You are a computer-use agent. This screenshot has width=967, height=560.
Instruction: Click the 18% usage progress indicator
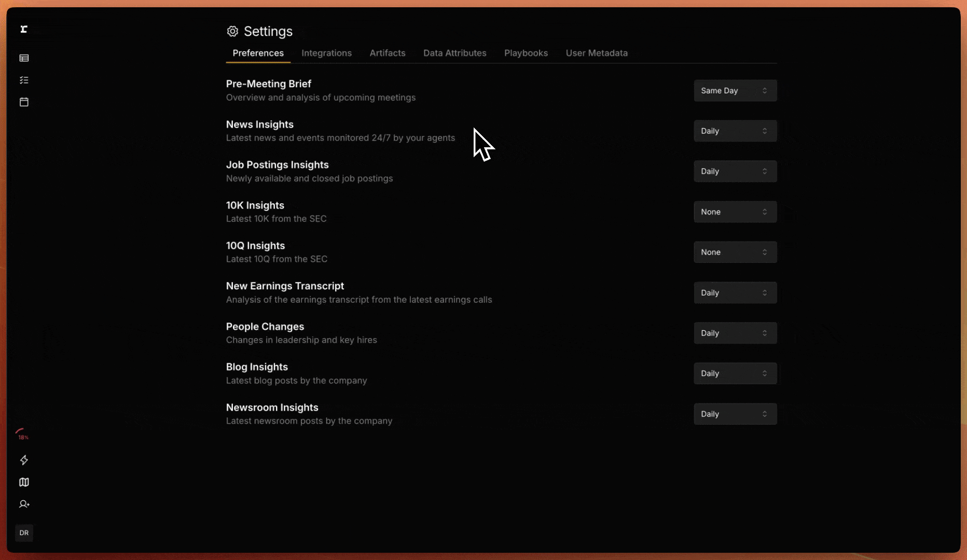click(x=22, y=434)
